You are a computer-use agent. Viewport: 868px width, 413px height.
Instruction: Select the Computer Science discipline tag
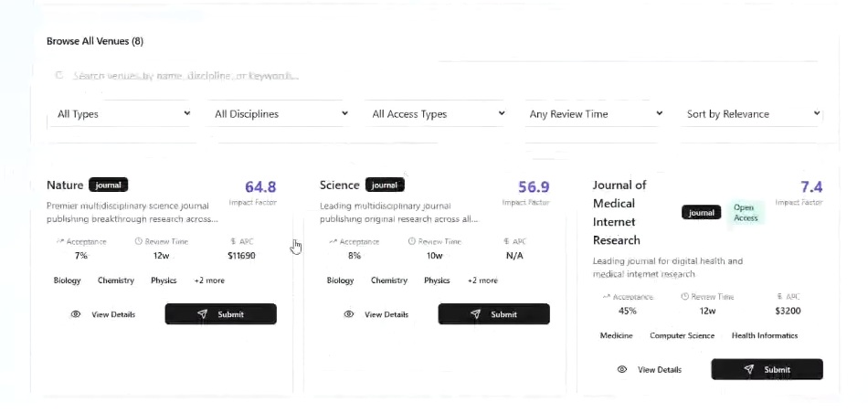(x=682, y=335)
